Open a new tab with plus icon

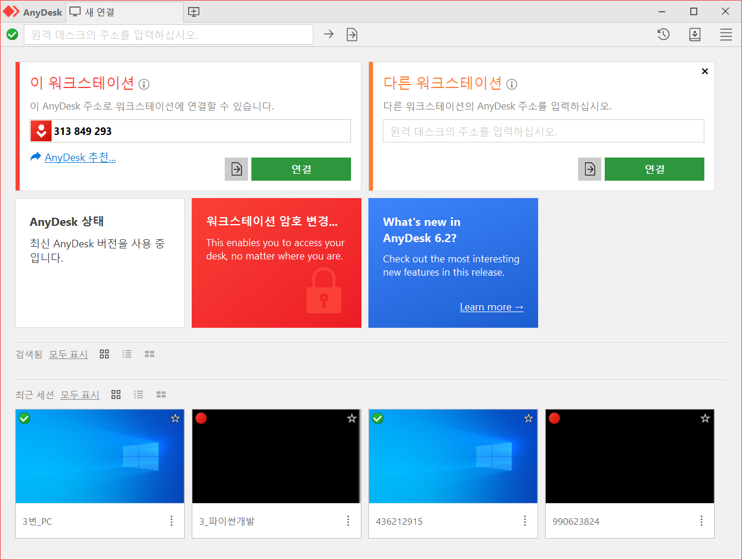click(194, 12)
